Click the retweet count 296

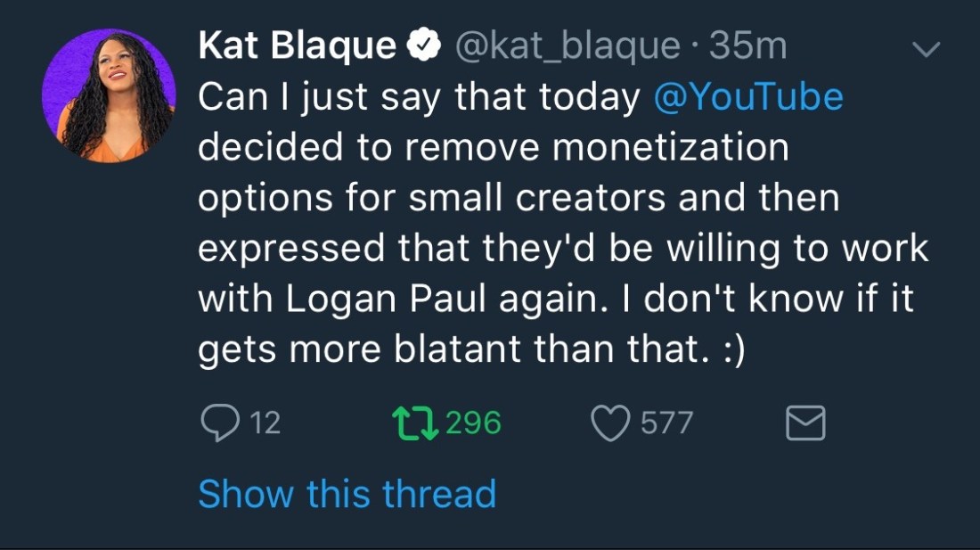(x=473, y=423)
